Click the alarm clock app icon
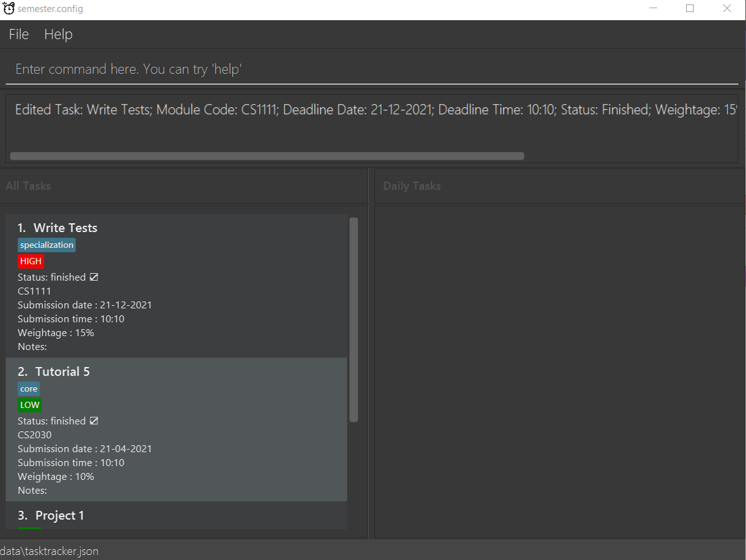Image resolution: width=746 pixels, height=560 pixels. (x=9, y=9)
